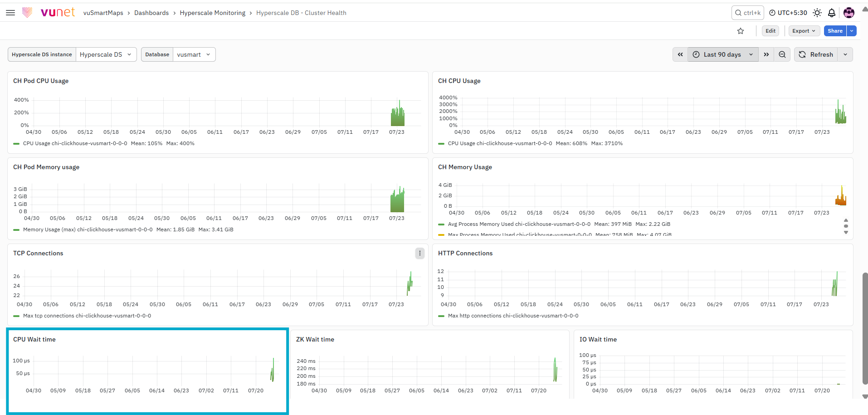Screen dimensions: 868x415
Task: Shift time range backward
Action: 680,54
